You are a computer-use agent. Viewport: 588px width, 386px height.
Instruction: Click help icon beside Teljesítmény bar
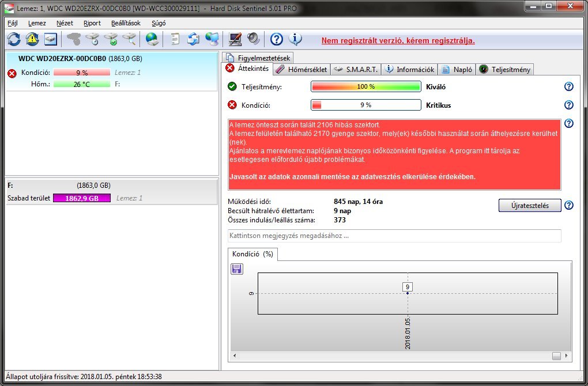point(569,86)
